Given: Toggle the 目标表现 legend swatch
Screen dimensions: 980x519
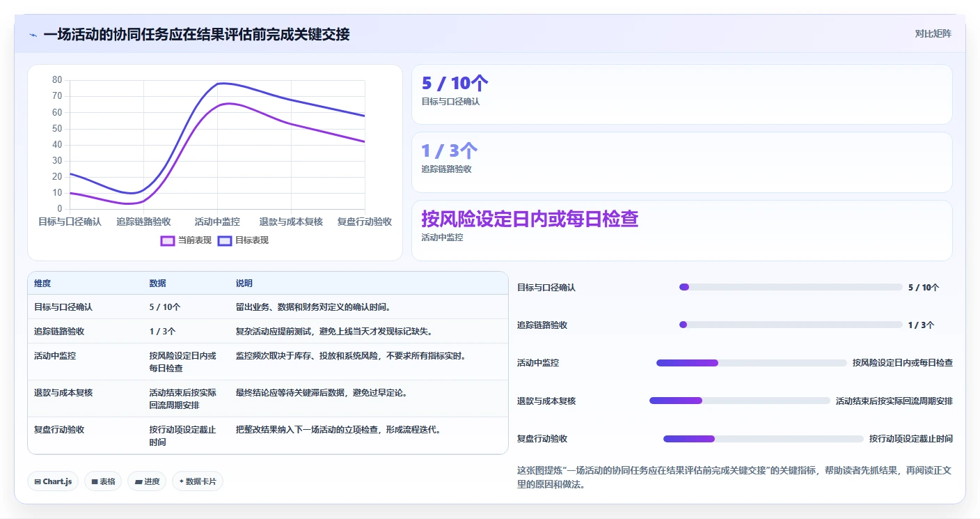Looking at the screenshot, I should tap(225, 240).
